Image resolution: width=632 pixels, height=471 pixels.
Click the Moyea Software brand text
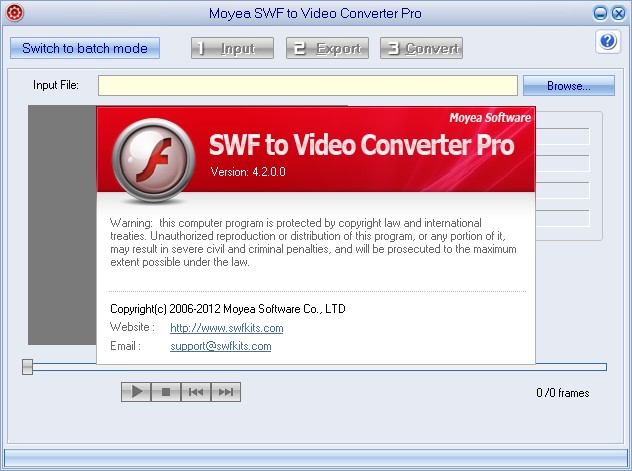click(x=490, y=118)
